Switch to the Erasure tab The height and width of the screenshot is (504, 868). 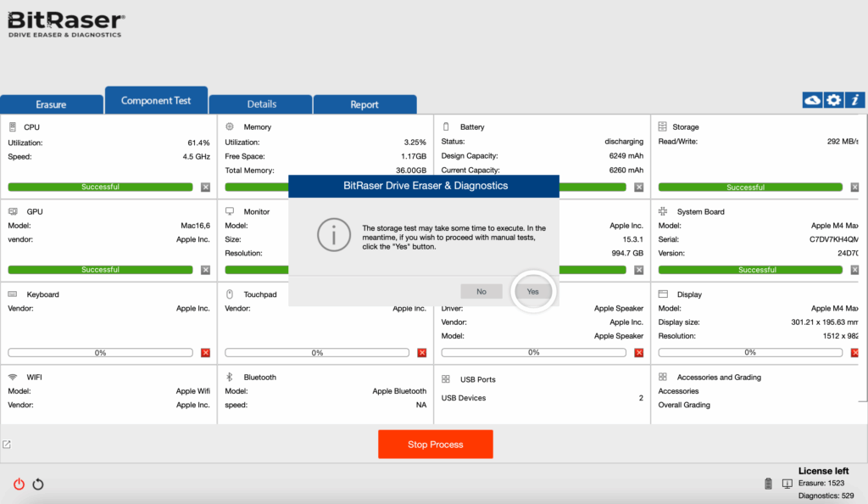click(x=51, y=104)
